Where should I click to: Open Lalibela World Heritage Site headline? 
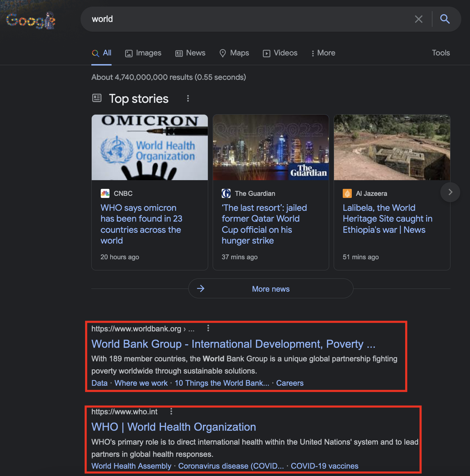tap(388, 219)
